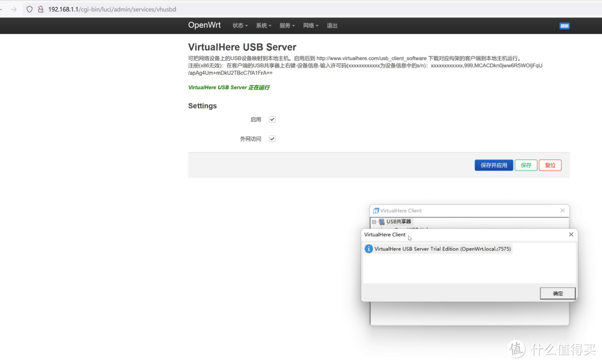Click the 退出 logout menu item
Screen dimensions: 602x364
point(332,26)
